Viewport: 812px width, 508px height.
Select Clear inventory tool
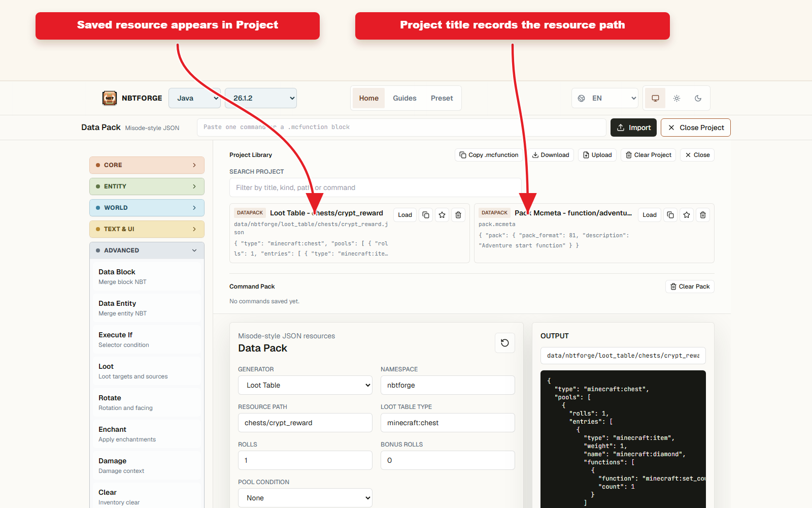[147, 497]
